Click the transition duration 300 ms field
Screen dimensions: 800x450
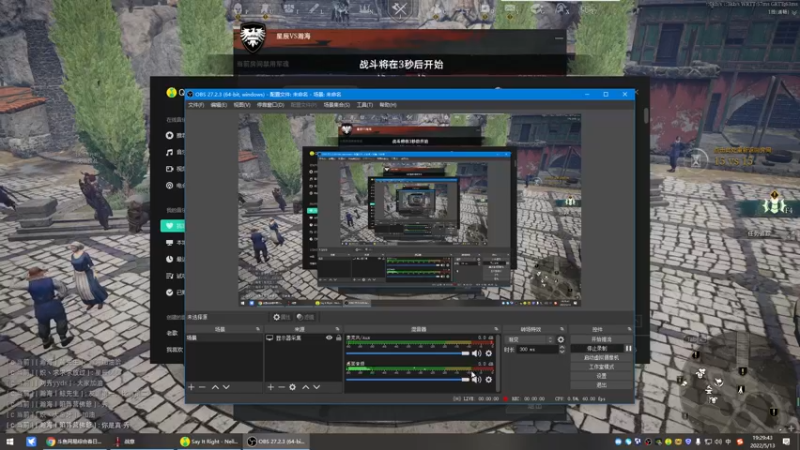click(537, 349)
